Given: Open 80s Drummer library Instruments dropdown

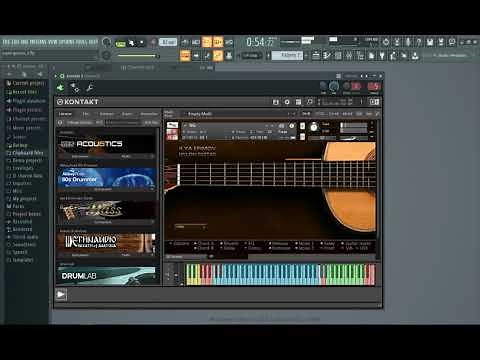Looking at the screenshot, I should (x=103, y=189).
